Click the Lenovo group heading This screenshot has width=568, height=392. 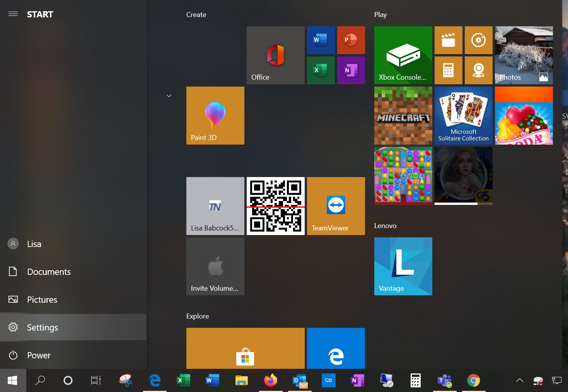(x=385, y=226)
